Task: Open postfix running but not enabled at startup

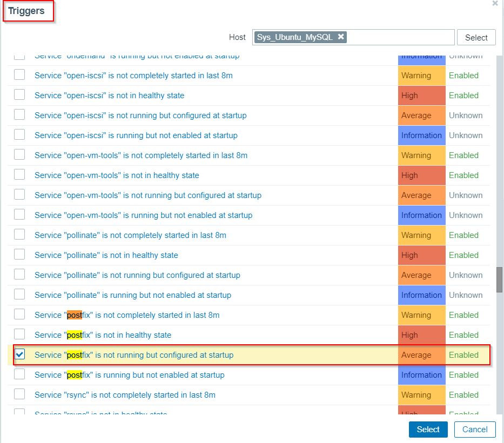Action: pyautogui.click(x=129, y=375)
